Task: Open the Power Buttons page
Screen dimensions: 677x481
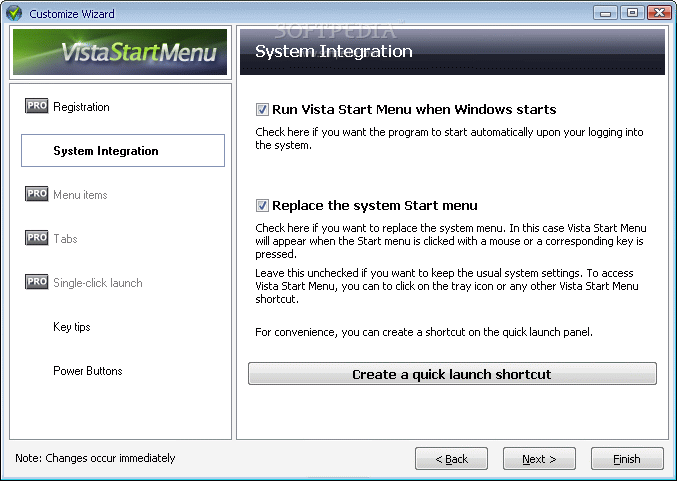Action: point(88,371)
